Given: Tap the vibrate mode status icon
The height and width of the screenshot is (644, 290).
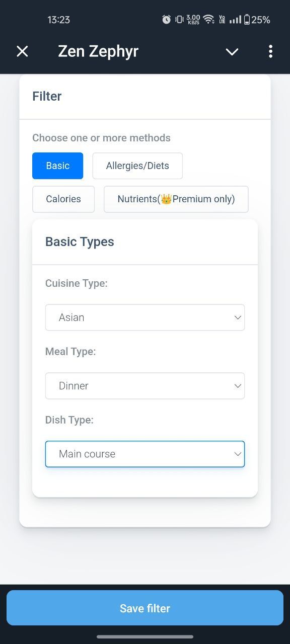Looking at the screenshot, I should (x=179, y=20).
